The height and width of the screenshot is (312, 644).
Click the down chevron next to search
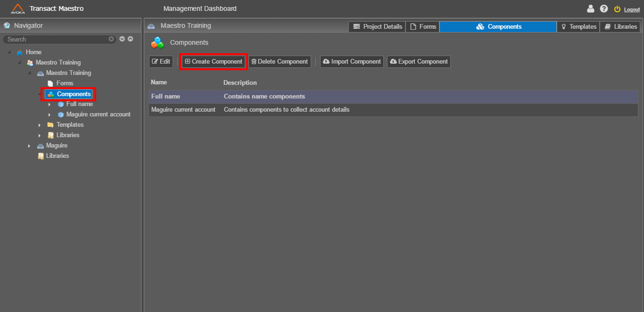(122, 39)
